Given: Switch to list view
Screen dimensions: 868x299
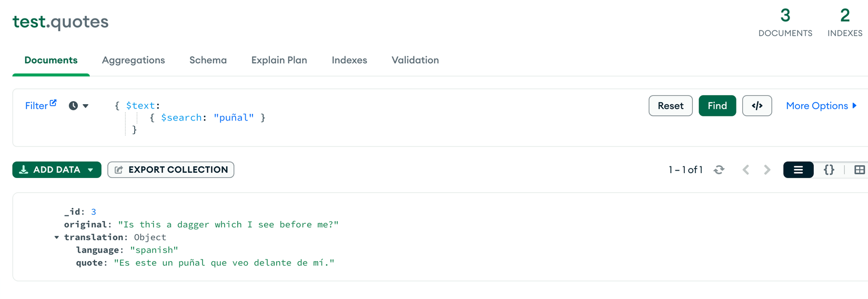Looking at the screenshot, I should coord(798,170).
